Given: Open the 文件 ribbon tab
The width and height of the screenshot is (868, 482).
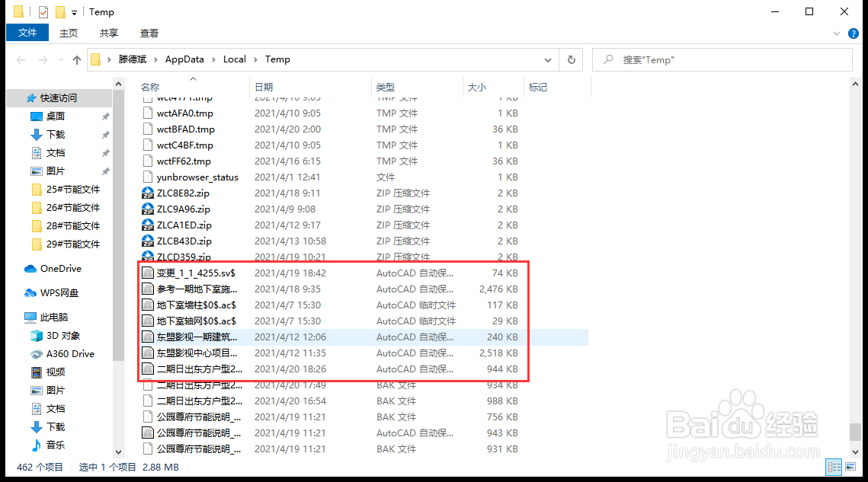Looking at the screenshot, I should (x=27, y=33).
